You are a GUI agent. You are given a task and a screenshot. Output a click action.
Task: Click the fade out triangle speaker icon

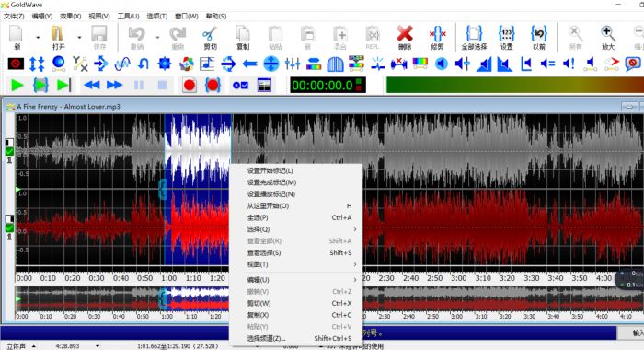pyautogui.click(x=505, y=64)
